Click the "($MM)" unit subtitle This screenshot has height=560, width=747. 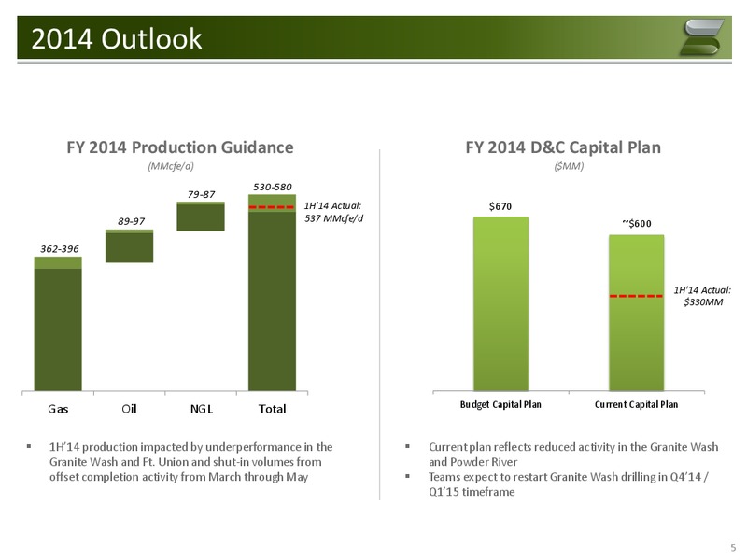pos(569,166)
